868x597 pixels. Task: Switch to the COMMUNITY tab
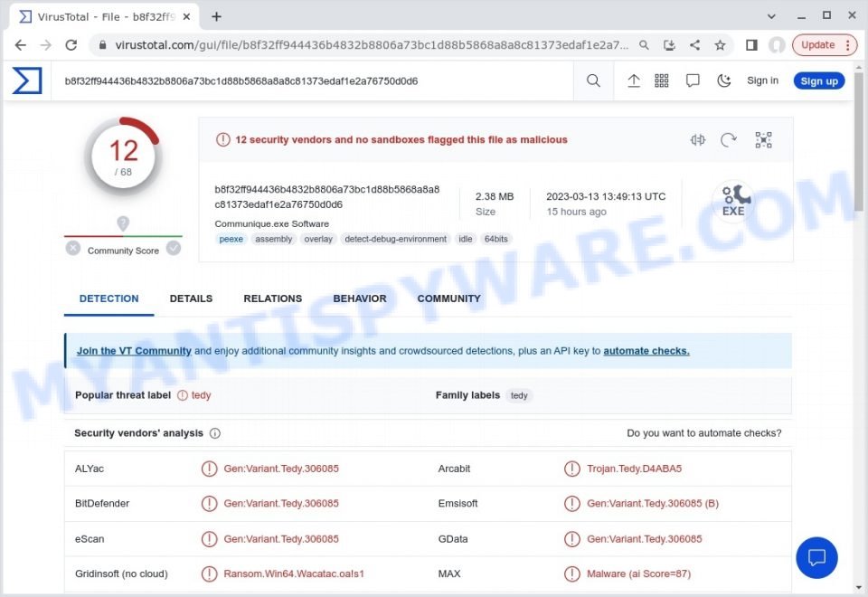pyautogui.click(x=449, y=298)
